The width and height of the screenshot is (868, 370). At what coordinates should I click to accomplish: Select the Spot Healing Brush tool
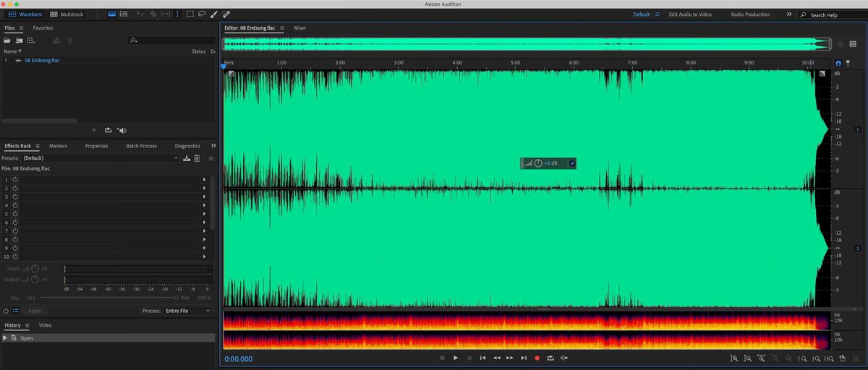point(226,14)
